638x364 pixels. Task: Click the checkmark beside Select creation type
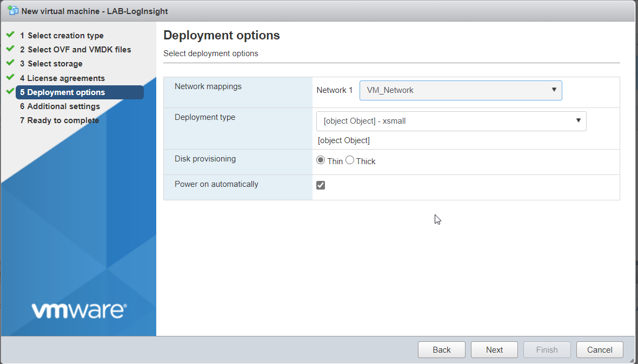click(x=11, y=35)
